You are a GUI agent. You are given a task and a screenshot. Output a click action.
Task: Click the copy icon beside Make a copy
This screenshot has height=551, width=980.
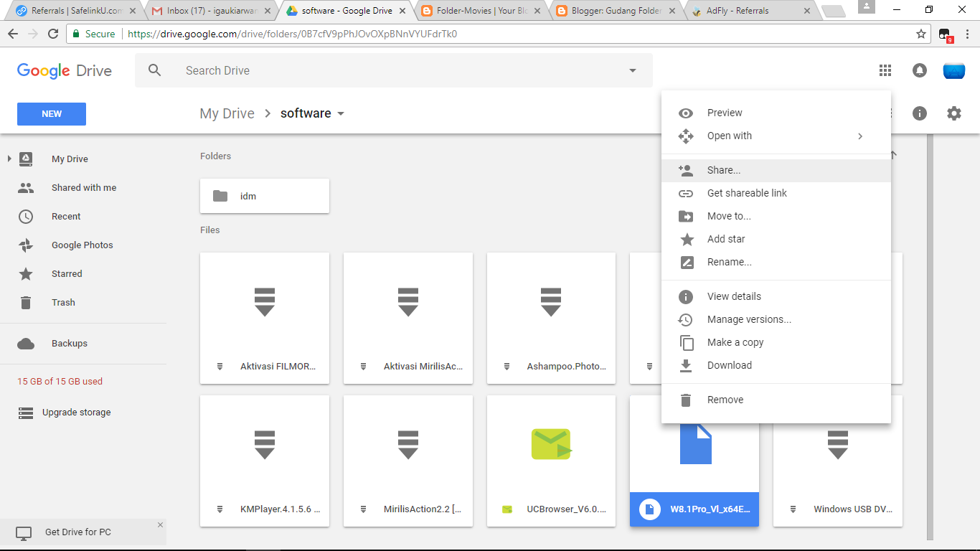click(687, 342)
